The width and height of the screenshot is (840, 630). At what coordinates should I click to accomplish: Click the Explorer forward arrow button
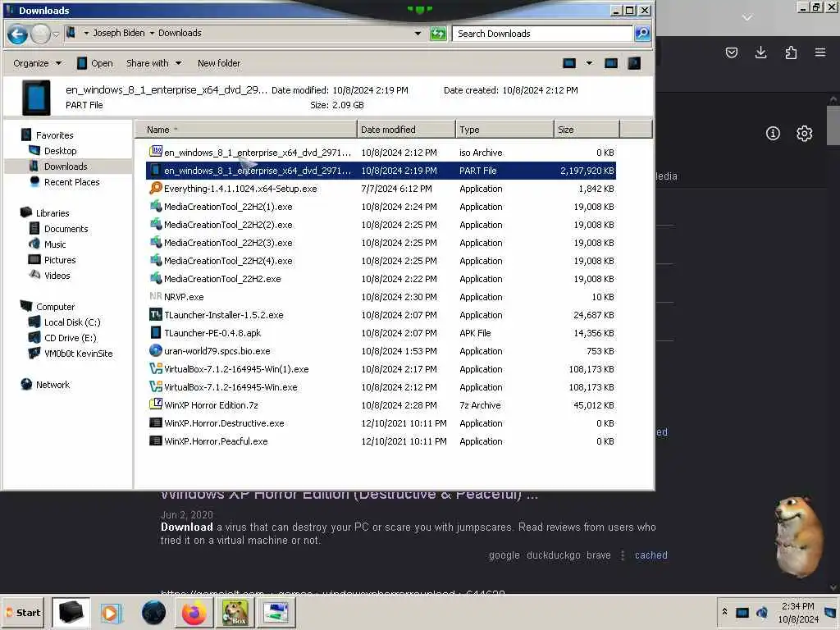point(41,34)
